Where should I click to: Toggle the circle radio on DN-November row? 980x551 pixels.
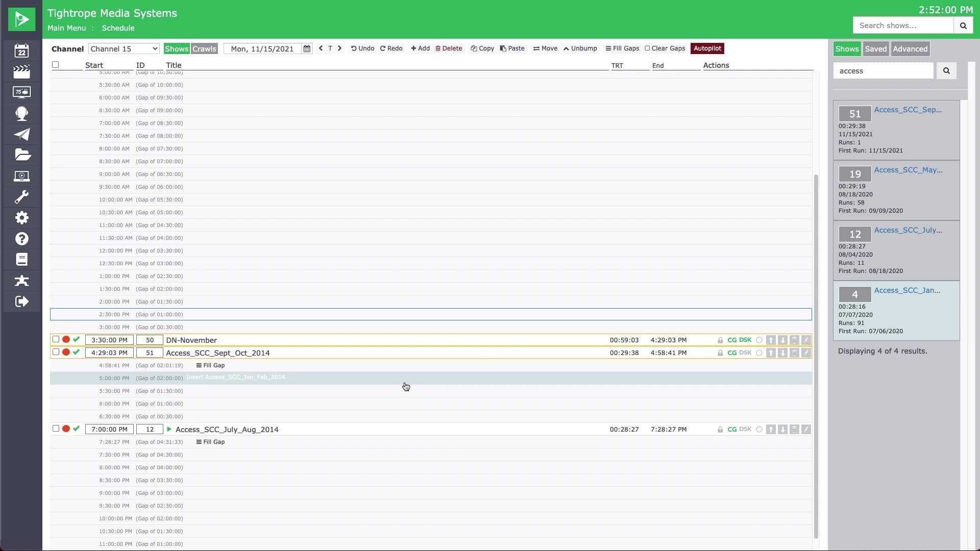[x=759, y=340]
